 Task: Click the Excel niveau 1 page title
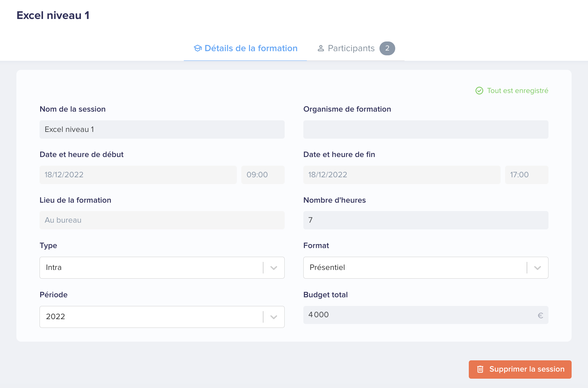tap(53, 15)
